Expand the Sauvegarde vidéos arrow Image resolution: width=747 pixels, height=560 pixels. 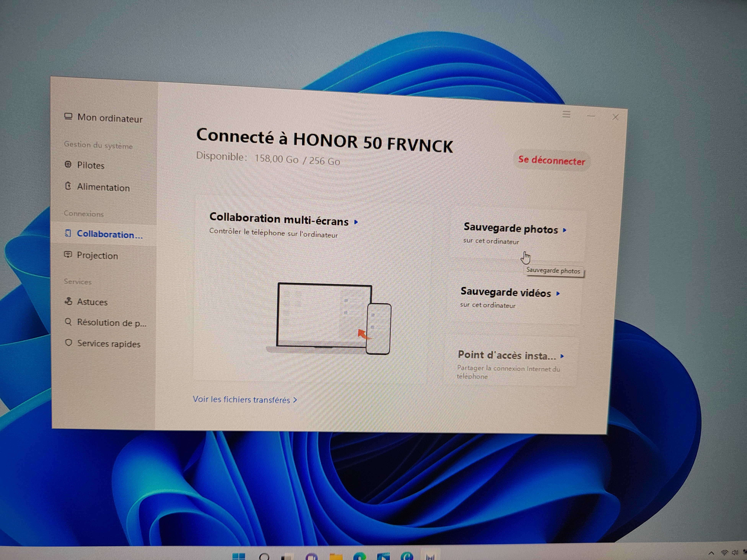pyautogui.click(x=558, y=294)
